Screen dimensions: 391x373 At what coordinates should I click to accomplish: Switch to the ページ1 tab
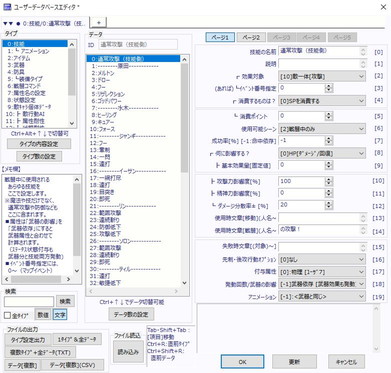click(x=220, y=37)
